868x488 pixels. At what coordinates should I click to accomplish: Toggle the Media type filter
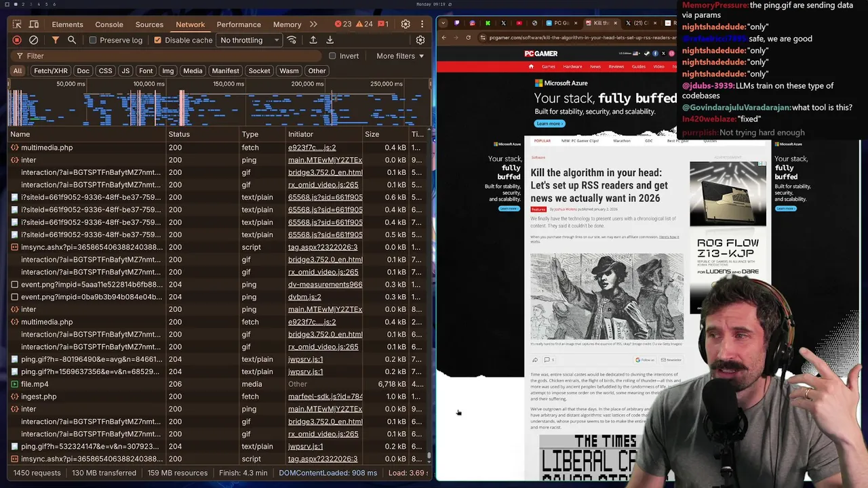pos(193,70)
